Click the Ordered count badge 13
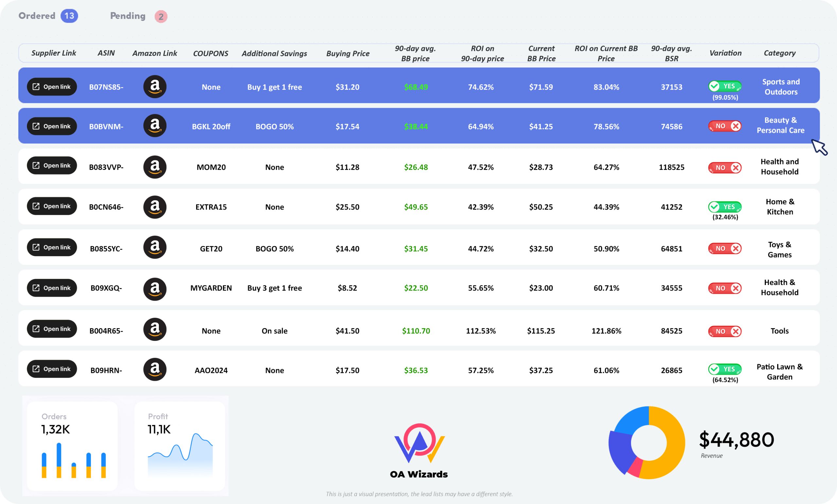The height and width of the screenshot is (504, 837). coord(69,16)
